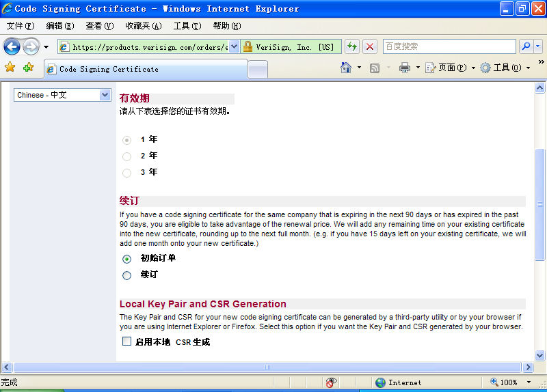Open the 收藏夹(A) menu

point(143,26)
